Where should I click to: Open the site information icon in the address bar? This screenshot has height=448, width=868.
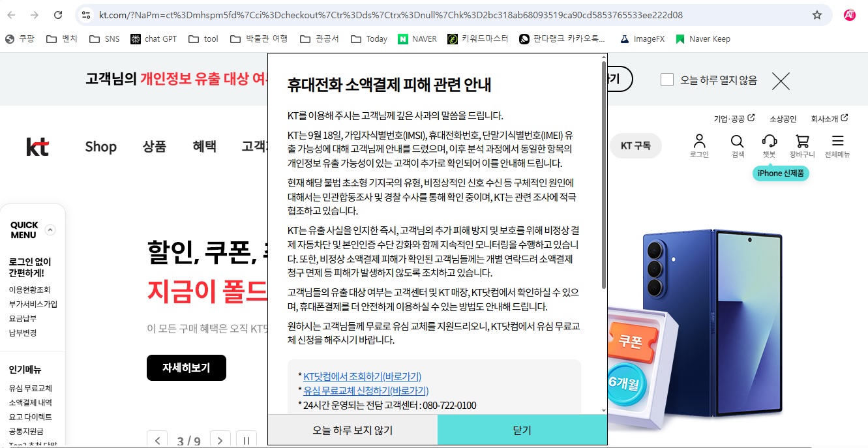tap(86, 15)
